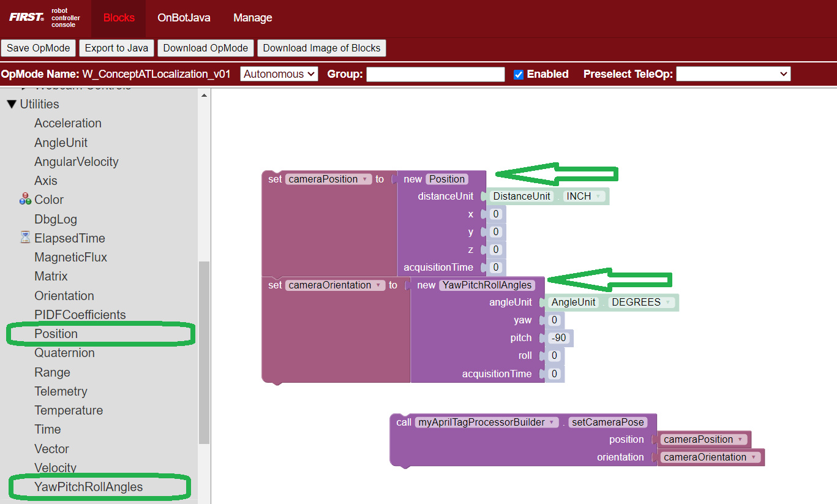The width and height of the screenshot is (837, 504).
Task: Click the y value field in Position block
Action: pos(496,232)
